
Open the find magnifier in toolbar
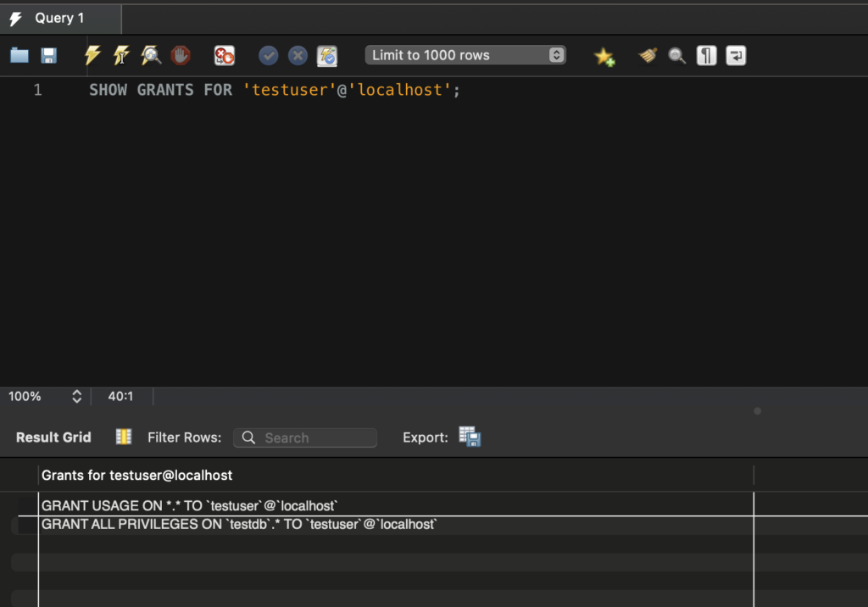676,56
